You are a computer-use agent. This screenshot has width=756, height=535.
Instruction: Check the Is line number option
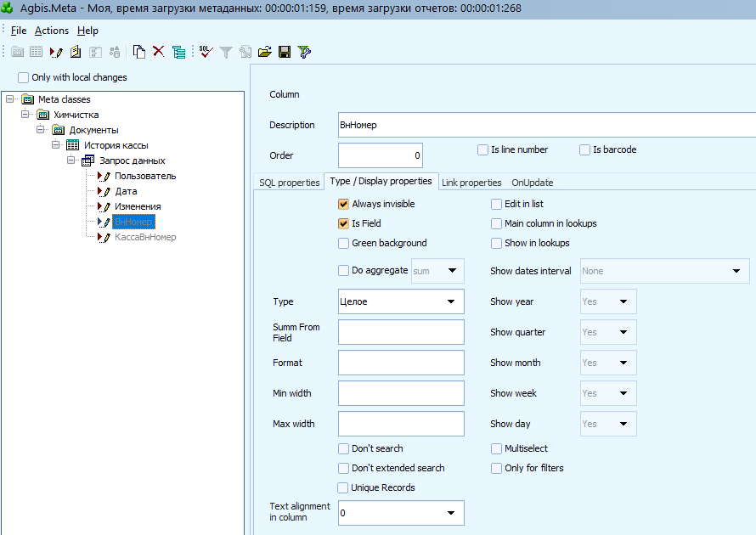(x=482, y=150)
